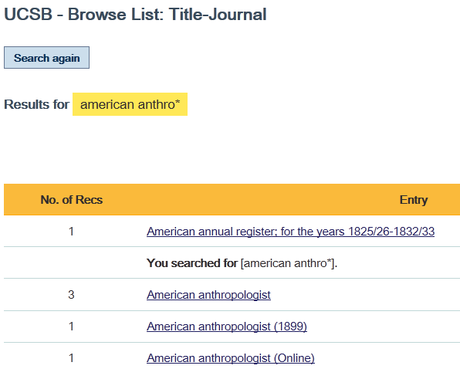
Task: Click record count 1 beside American annual register
Action: tap(71, 231)
